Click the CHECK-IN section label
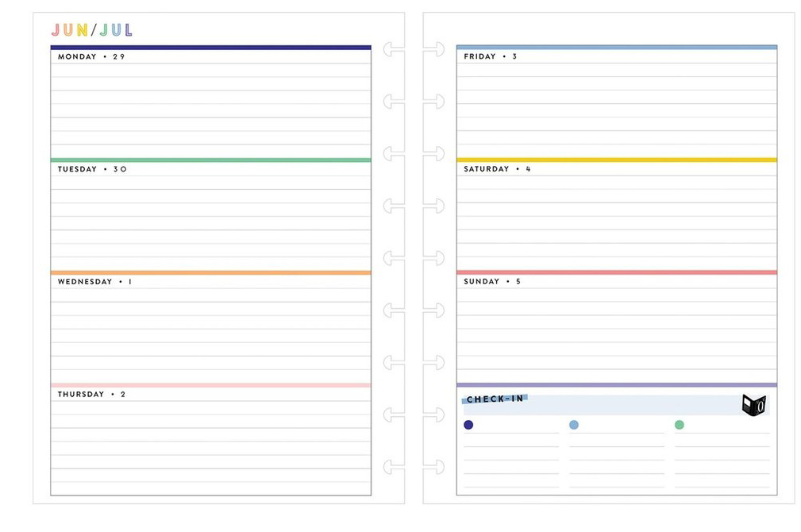The width and height of the screenshot is (801, 532). [x=495, y=399]
